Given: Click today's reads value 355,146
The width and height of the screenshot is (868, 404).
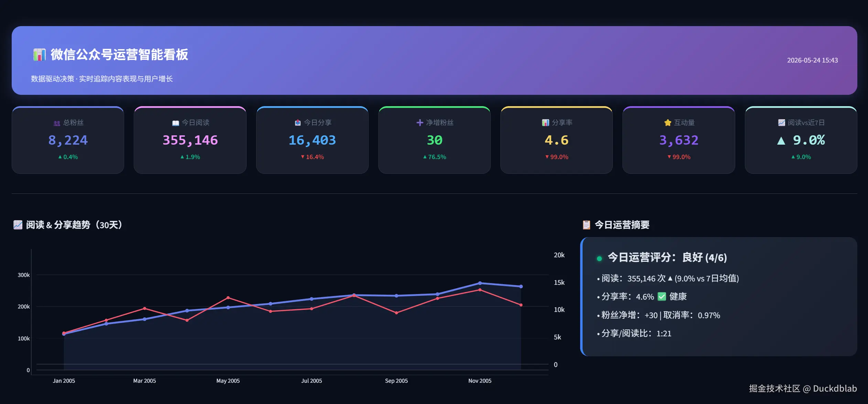Looking at the screenshot, I should click(190, 140).
